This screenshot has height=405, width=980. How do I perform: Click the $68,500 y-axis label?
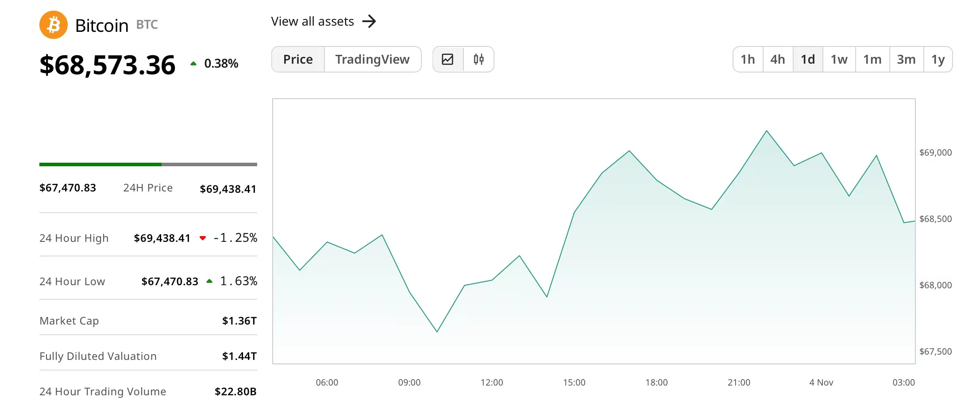[x=936, y=219]
